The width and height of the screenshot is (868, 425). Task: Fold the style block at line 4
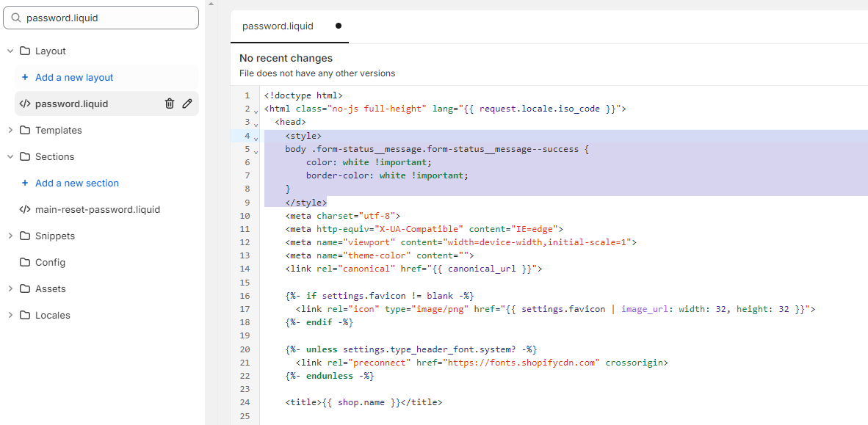(x=256, y=137)
